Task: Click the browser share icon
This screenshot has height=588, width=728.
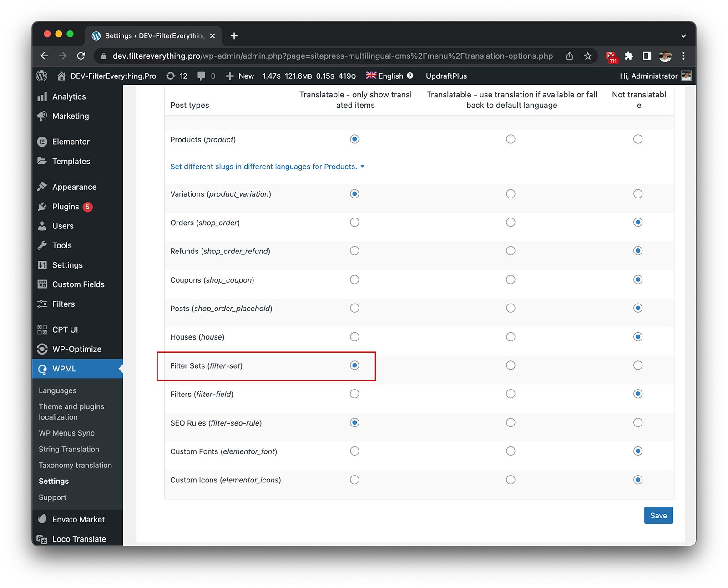Action: (x=569, y=56)
